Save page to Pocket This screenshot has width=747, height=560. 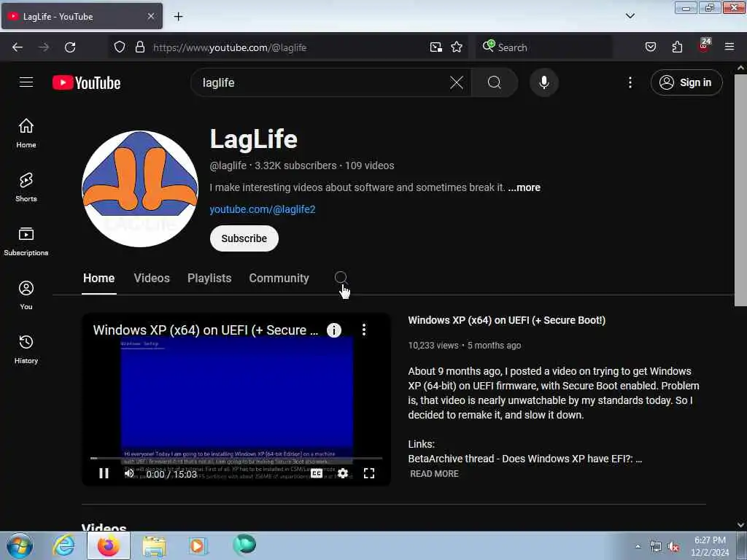click(651, 47)
